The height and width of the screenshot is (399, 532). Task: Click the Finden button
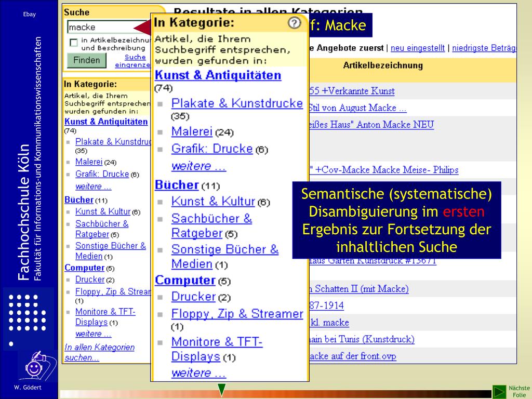[87, 60]
